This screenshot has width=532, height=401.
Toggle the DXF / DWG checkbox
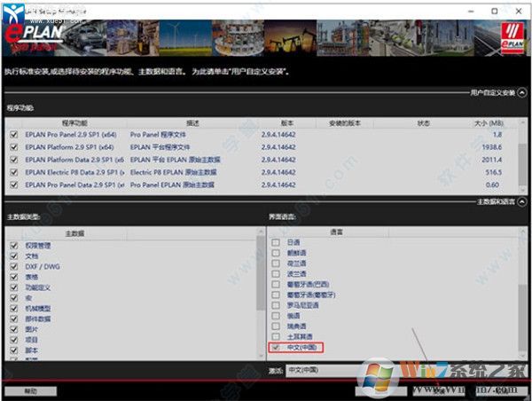point(14,266)
